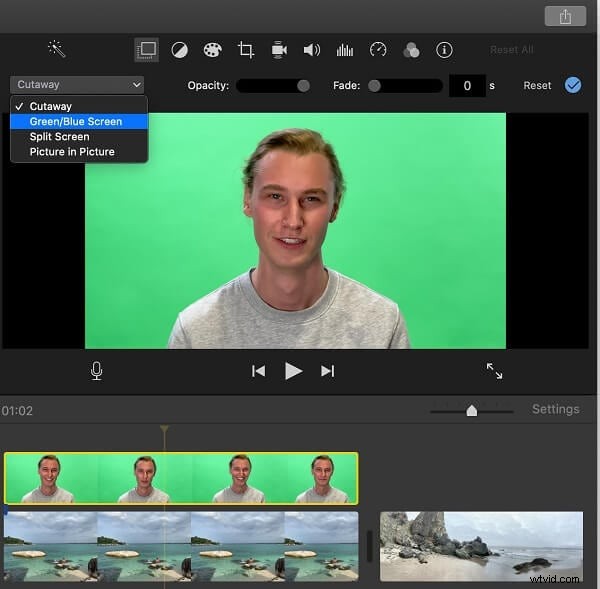Viewport: 600px width, 589px height.
Task: Choose Green/Blue Screen from the menu
Action: 79,121
